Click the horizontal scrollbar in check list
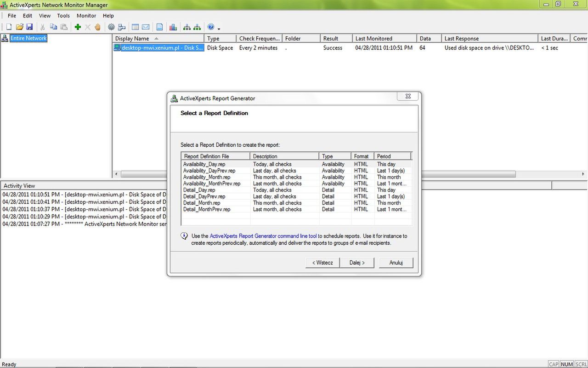Image resolution: width=588 pixels, height=368 pixels. (x=318, y=174)
